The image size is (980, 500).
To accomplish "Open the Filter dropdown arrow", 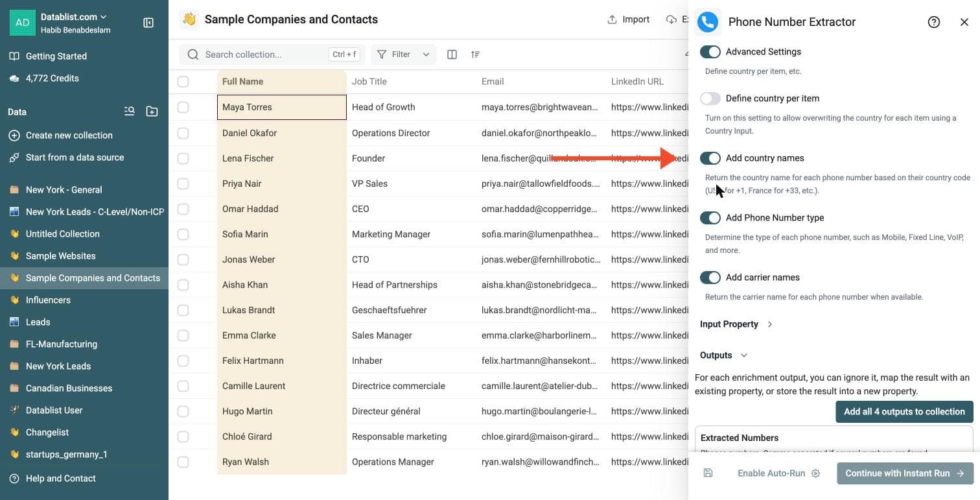I will [426, 54].
